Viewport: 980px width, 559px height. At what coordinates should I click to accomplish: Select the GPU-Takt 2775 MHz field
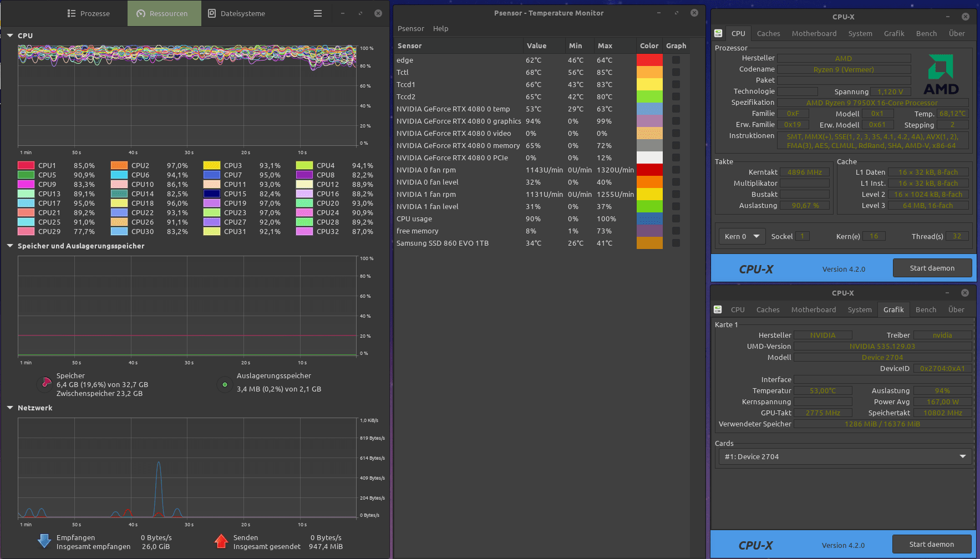click(x=822, y=413)
